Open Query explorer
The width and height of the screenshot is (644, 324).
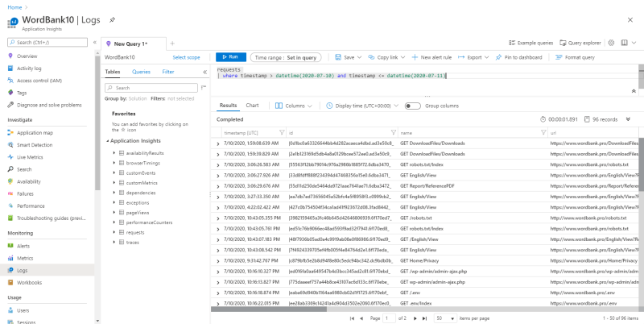580,43
